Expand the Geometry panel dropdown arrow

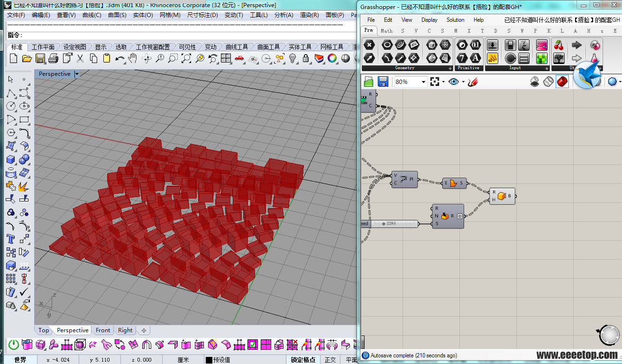(450, 68)
